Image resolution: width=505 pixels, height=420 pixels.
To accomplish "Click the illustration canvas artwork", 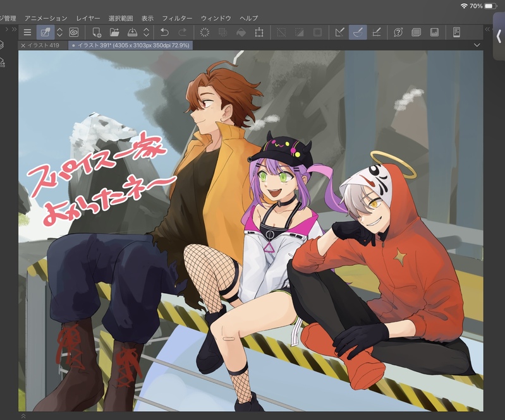I will click(250, 231).
